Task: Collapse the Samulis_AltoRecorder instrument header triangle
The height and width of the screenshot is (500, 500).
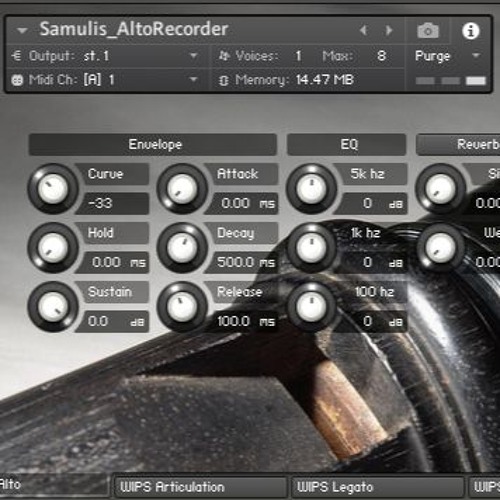Action: [22, 31]
